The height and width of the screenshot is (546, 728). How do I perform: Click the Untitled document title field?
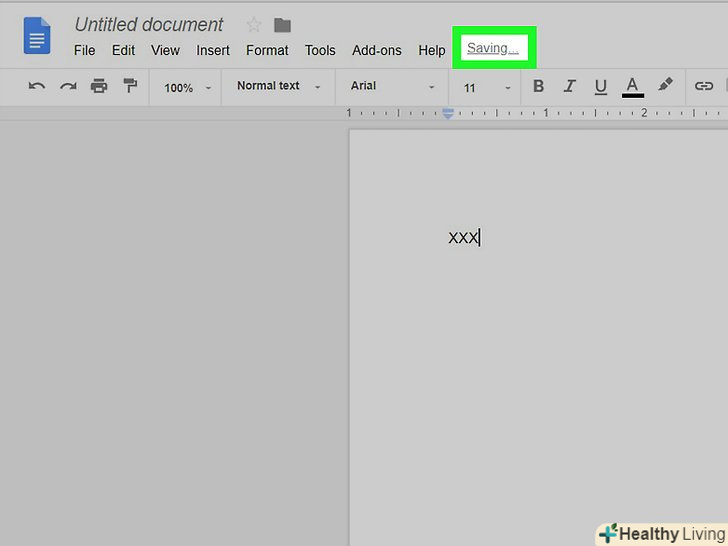pyautogui.click(x=149, y=25)
